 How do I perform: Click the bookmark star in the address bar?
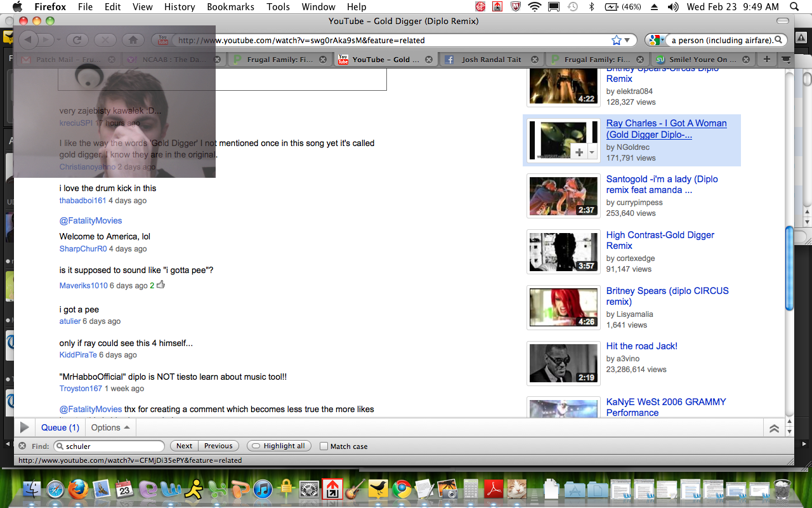point(617,40)
